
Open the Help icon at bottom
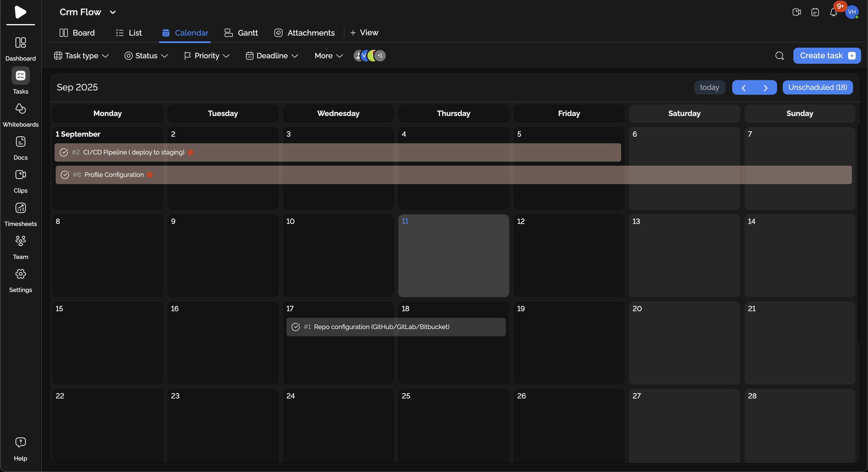pos(21,442)
